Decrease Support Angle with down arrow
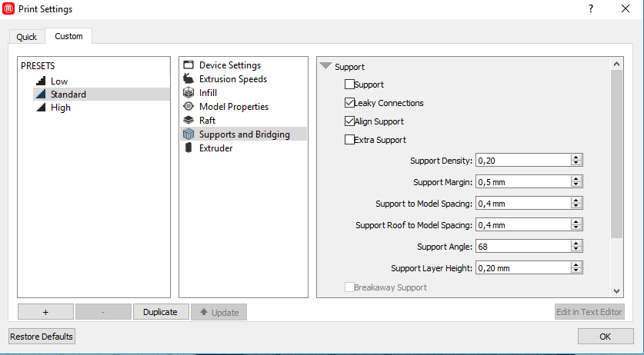Viewport: 644px width, 355px height. [x=576, y=249]
